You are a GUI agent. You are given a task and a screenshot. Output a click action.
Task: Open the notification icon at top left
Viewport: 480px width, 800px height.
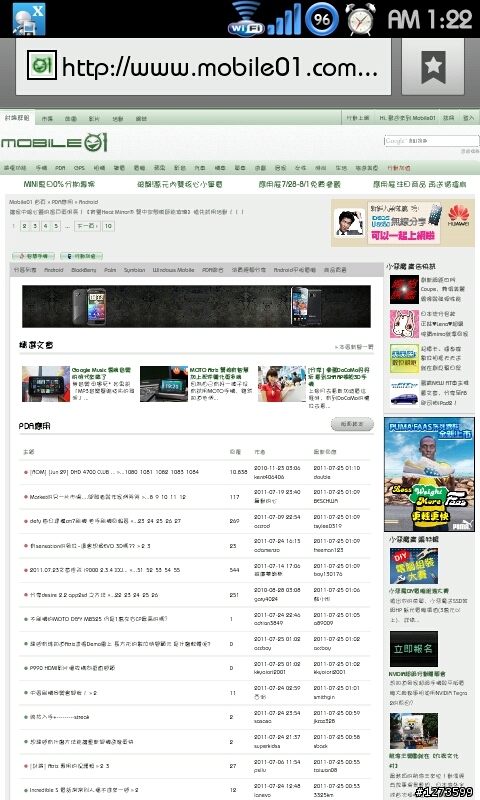29,19
